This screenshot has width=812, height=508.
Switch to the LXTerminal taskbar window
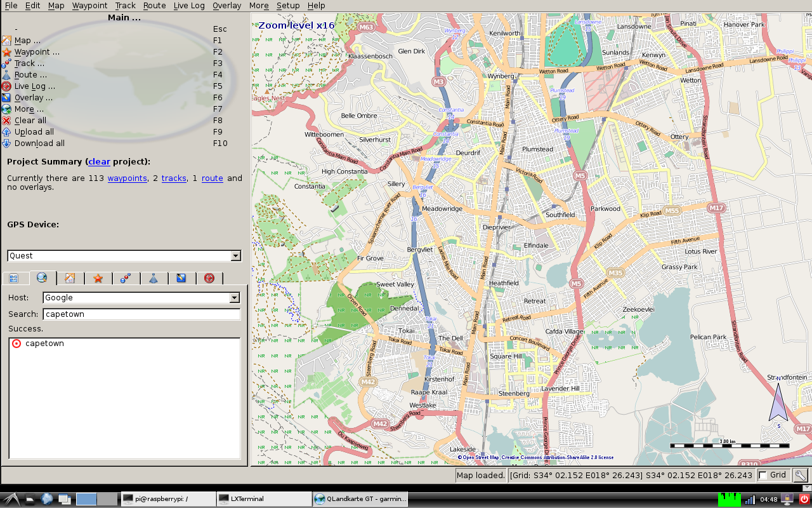[x=263, y=499]
